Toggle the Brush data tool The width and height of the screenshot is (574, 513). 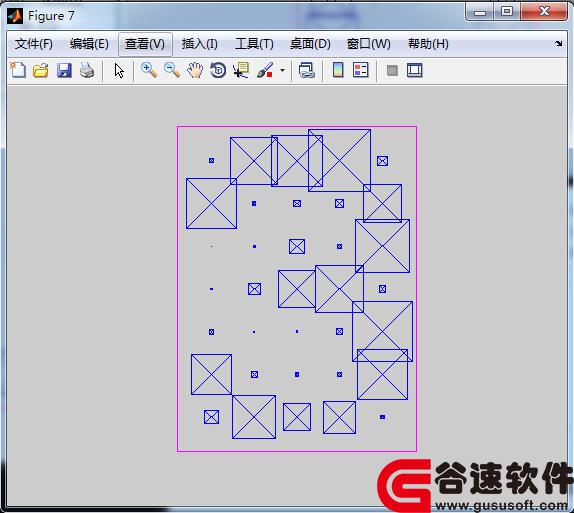(265, 70)
